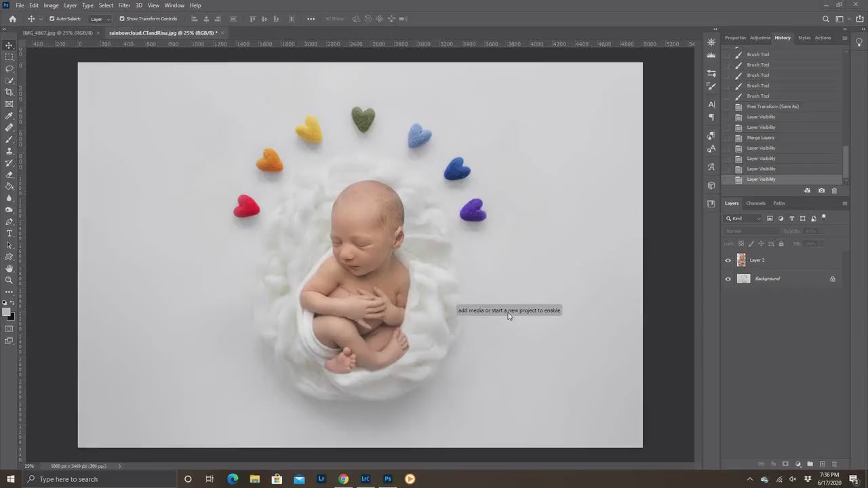Select the Brush tool in the toolbar
The width and height of the screenshot is (868, 488).
[x=9, y=139]
